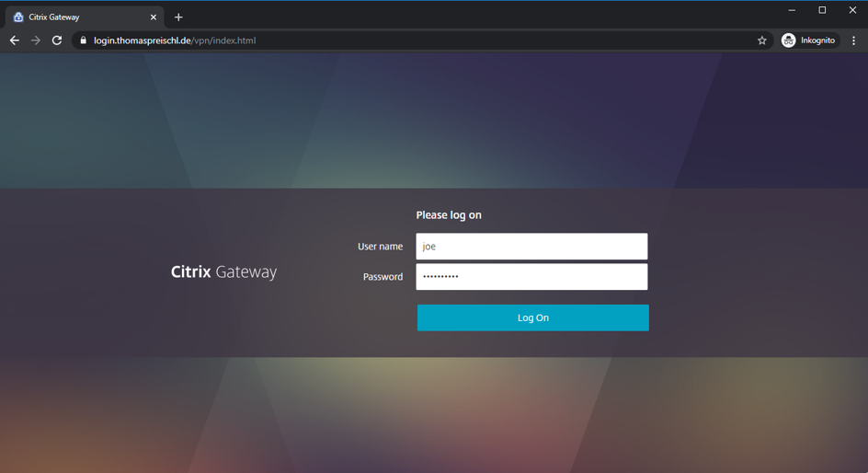Click the address bar URL
Viewport: 868px width, 473px height.
tap(175, 40)
